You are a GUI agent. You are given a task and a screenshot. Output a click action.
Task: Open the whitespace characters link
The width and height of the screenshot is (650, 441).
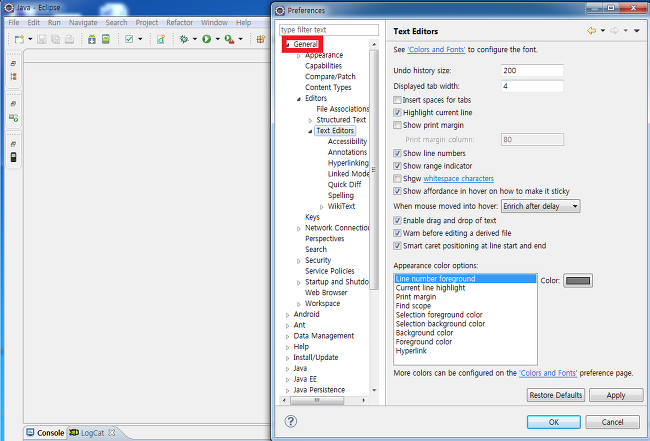pos(458,179)
